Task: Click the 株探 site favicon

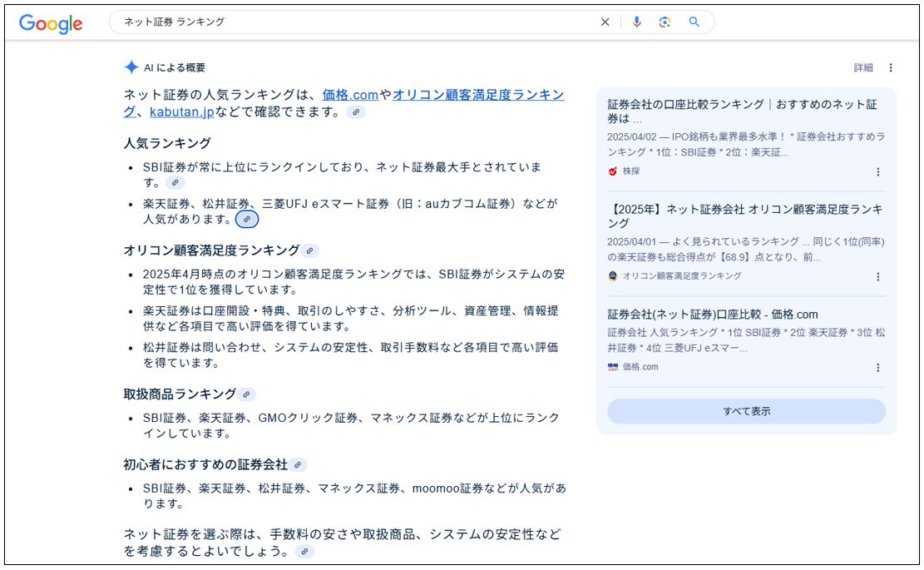Action: tap(613, 171)
